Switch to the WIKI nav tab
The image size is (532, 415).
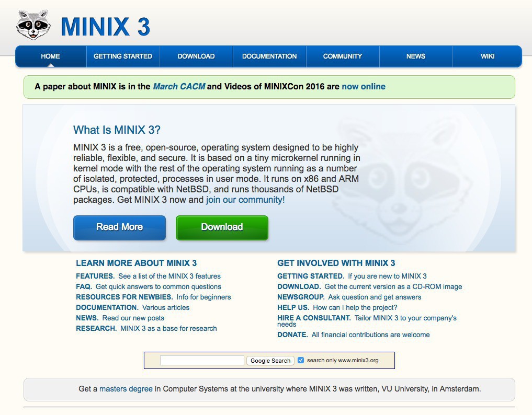[488, 56]
